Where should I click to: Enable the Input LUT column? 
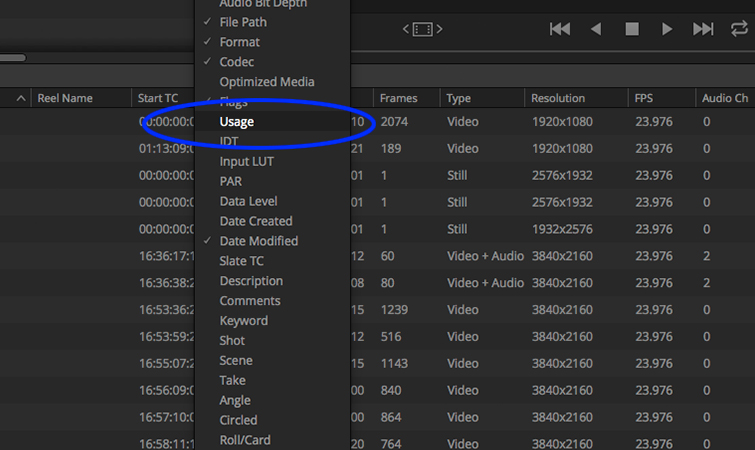pyautogui.click(x=272, y=161)
